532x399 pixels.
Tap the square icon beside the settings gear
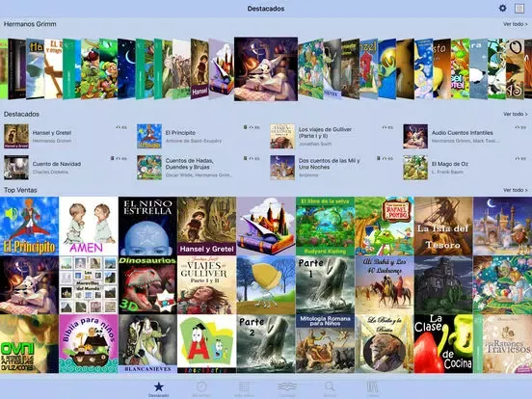point(519,9)
